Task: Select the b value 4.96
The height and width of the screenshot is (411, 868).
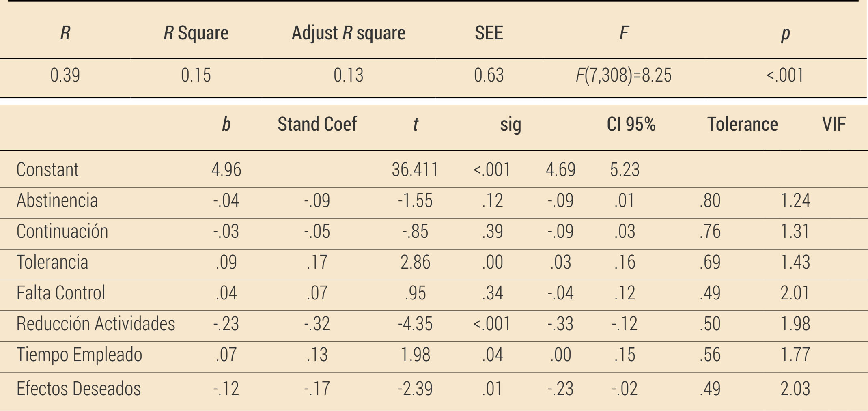Action: (226, 170)
